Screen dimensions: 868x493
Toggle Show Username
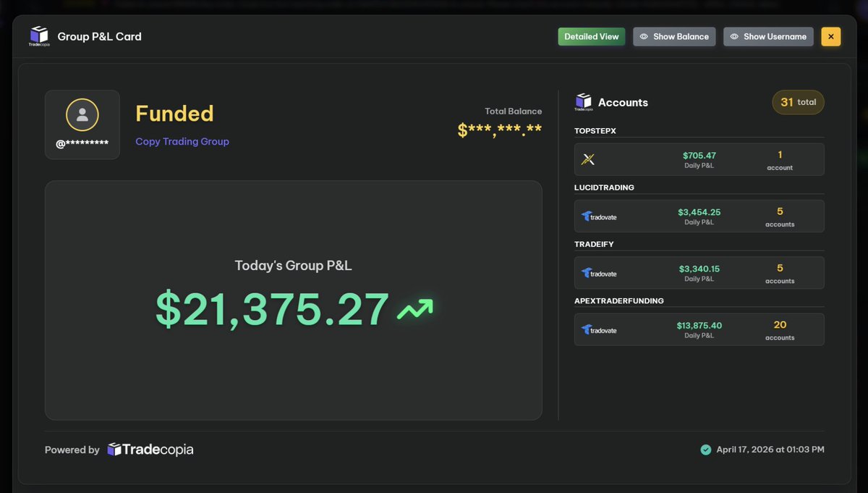768,37
